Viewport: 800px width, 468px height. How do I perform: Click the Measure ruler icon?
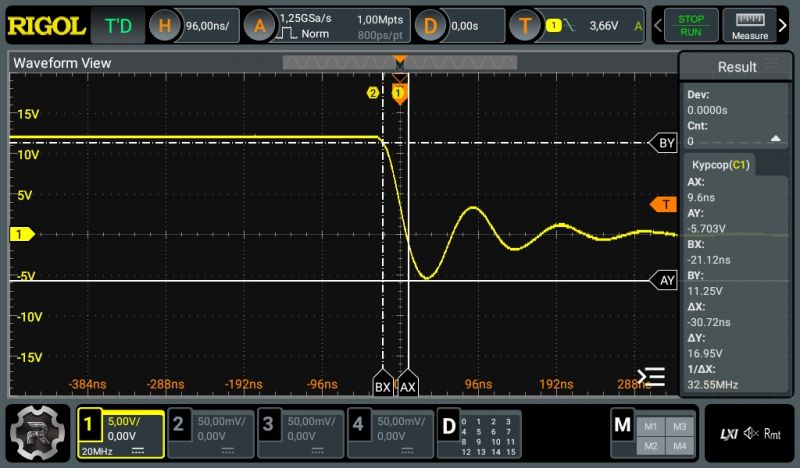[x=749, y=25]
